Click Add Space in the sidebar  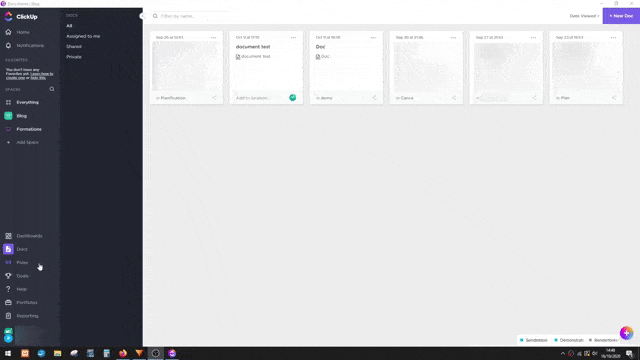point(27,142)
